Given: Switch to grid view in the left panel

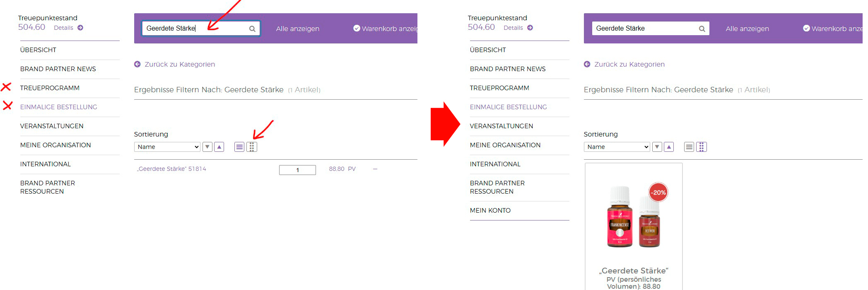Looking at the screenshot, I should tap(252, 147).
